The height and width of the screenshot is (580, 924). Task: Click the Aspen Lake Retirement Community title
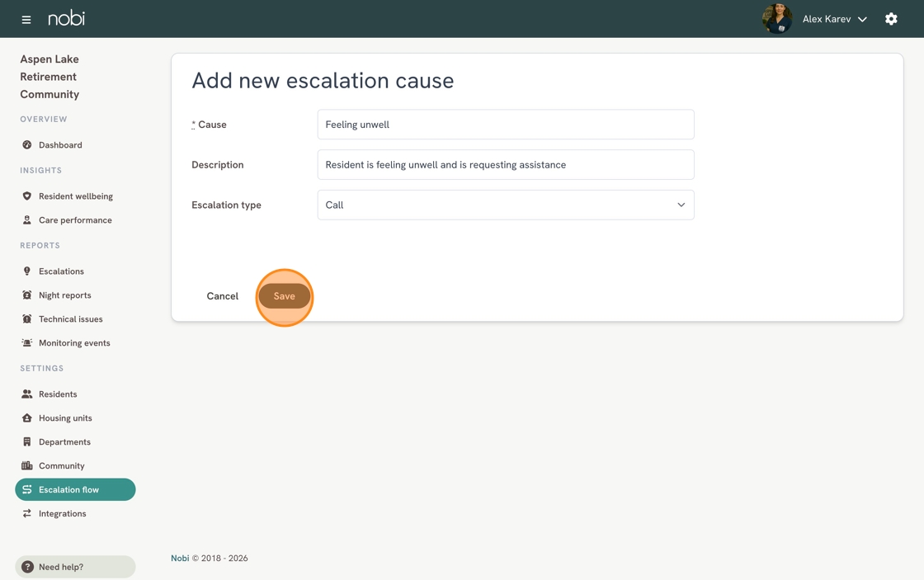click(x=49, y=77)
